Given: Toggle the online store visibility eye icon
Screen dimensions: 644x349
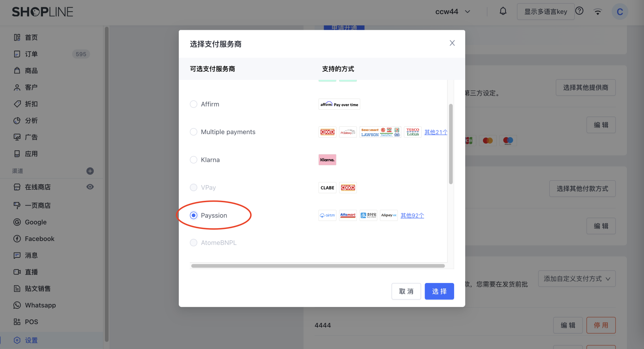Looking at the screenshot, I should 90,187.
